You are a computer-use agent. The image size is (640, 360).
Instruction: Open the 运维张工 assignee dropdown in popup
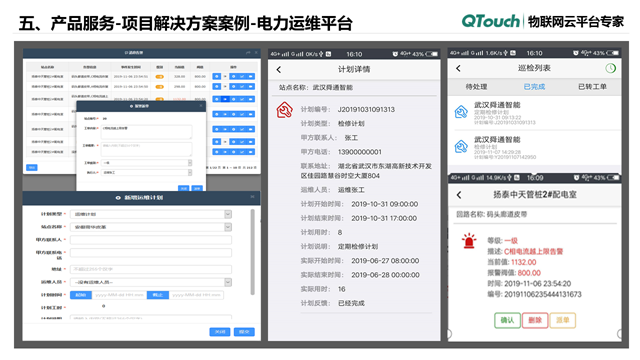147,173
